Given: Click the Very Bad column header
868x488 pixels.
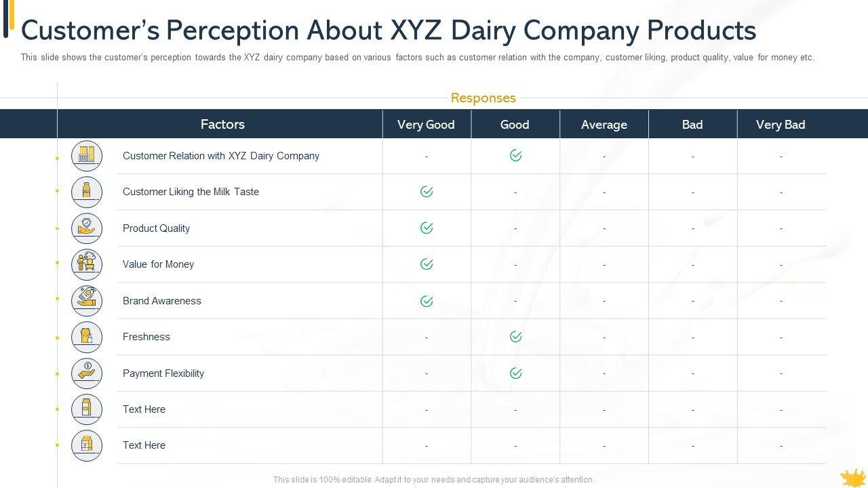Looking at the screenshot, I should click(x=781, y=125).
